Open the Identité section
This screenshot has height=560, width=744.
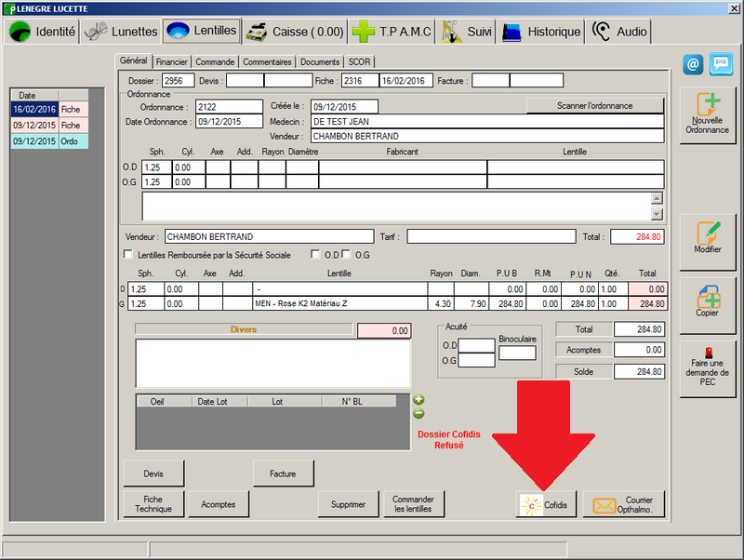click(41, 32)
